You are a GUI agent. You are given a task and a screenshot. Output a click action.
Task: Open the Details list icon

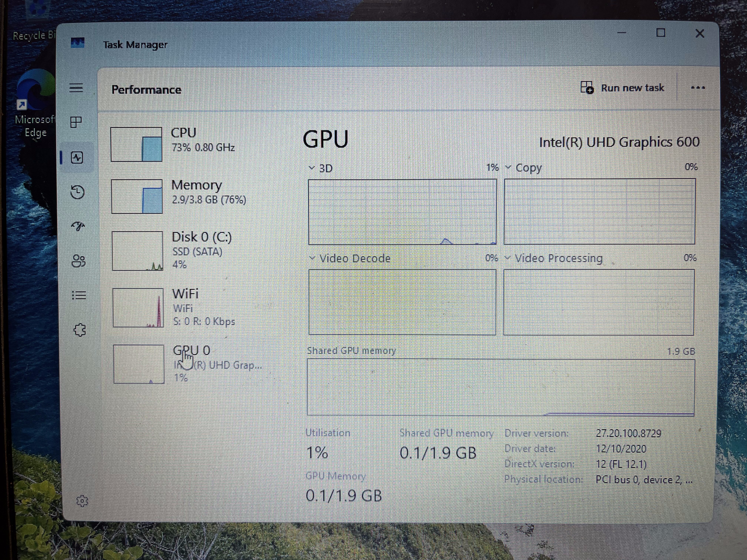[x=79, y=295]
